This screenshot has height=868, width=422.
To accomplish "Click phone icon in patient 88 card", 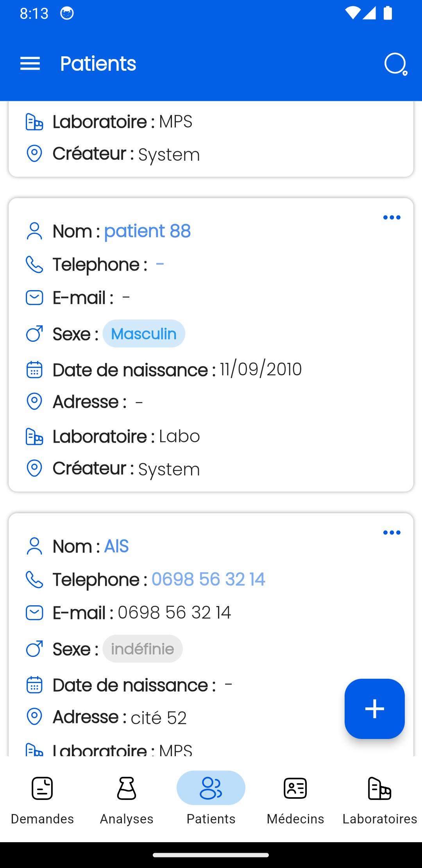I will 34,264.
